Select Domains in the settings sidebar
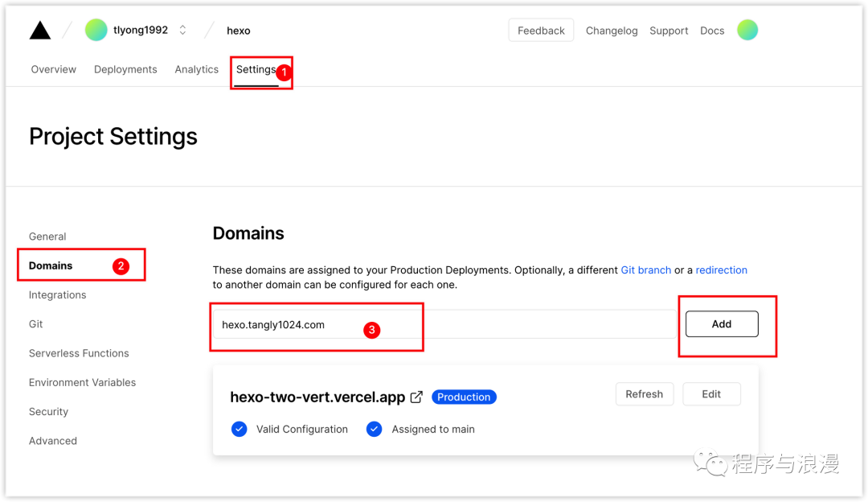The image size is (868, 502). click(x=51, y=266)
